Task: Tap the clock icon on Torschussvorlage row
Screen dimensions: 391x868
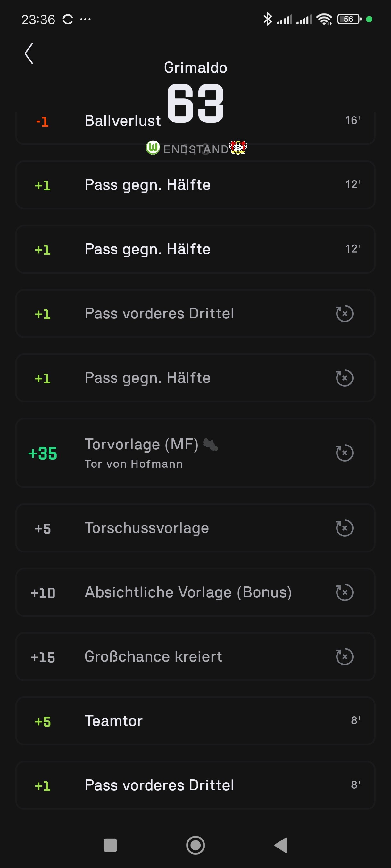Action: (x=345, y=528)
